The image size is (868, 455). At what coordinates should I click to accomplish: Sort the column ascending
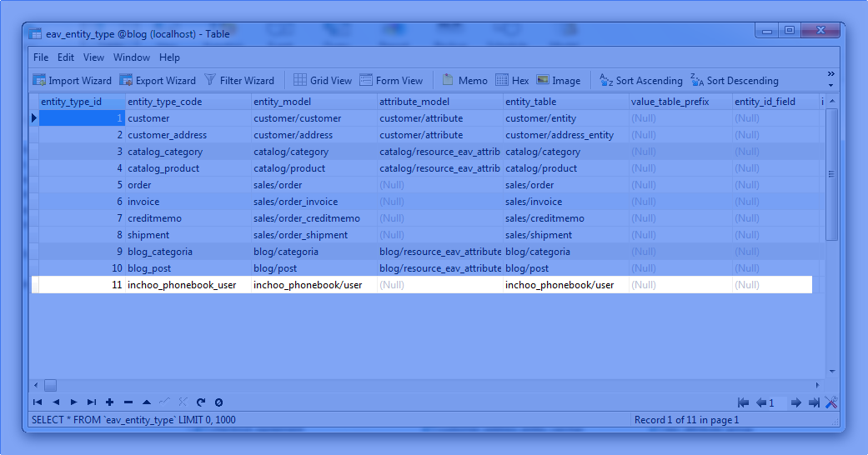(x=641, y=81)
